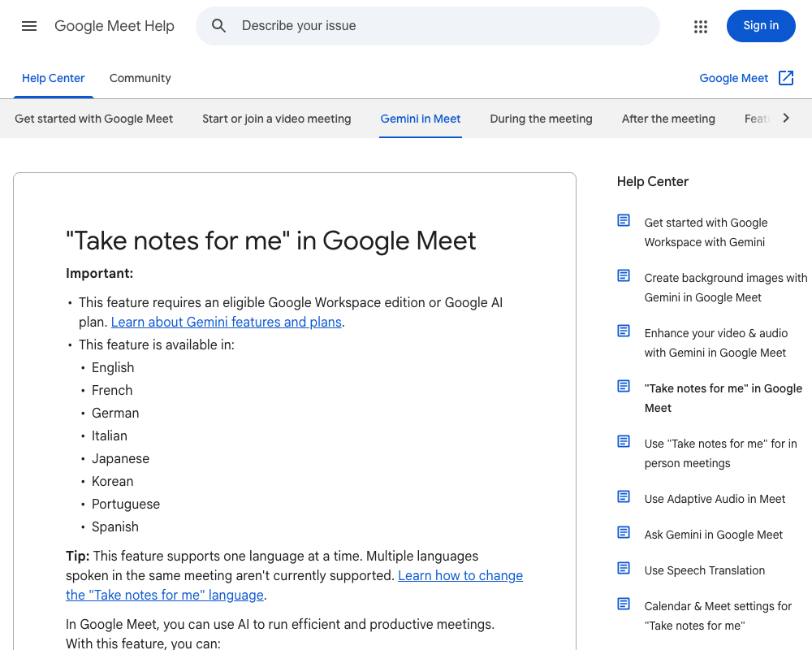The image size is (812, 650).
Task: Click the bold Tip: label
Action: click(78, 557)
